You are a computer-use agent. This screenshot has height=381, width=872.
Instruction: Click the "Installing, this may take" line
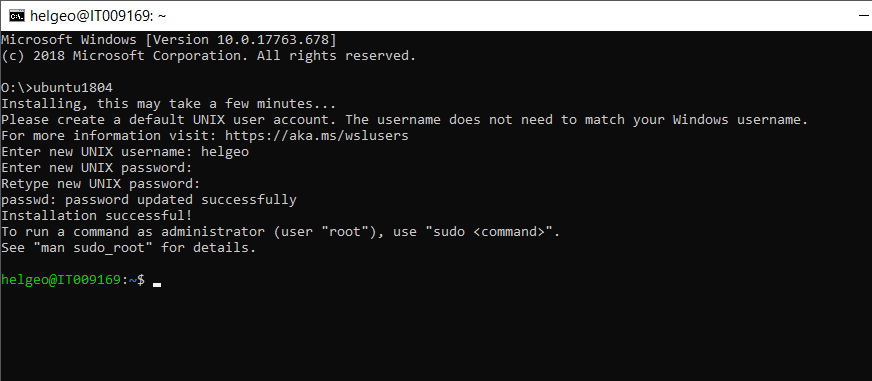point(169,104)
